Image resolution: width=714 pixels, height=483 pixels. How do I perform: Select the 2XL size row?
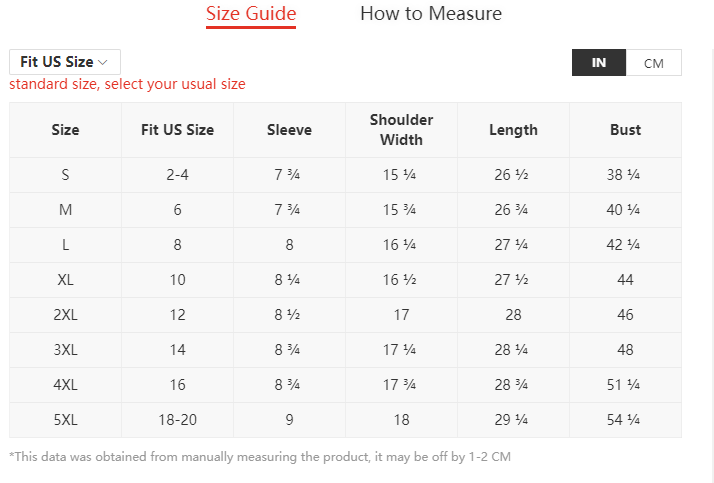pos(65,315)
